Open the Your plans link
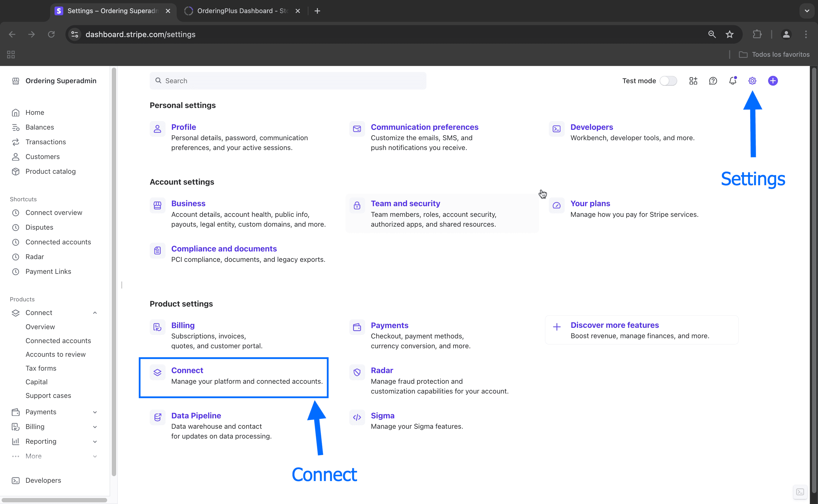The width and height of the screenshot is (818, 504). tap(590, 203)
